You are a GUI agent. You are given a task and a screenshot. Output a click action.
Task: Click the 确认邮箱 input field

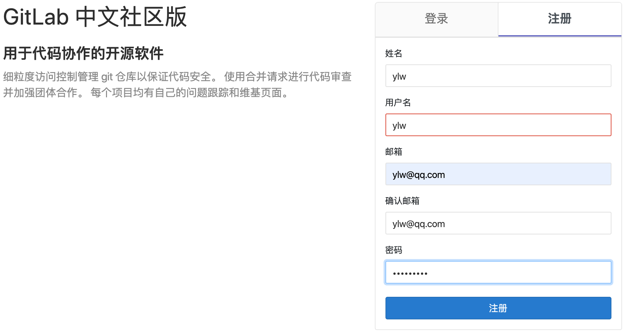(498, 223)
